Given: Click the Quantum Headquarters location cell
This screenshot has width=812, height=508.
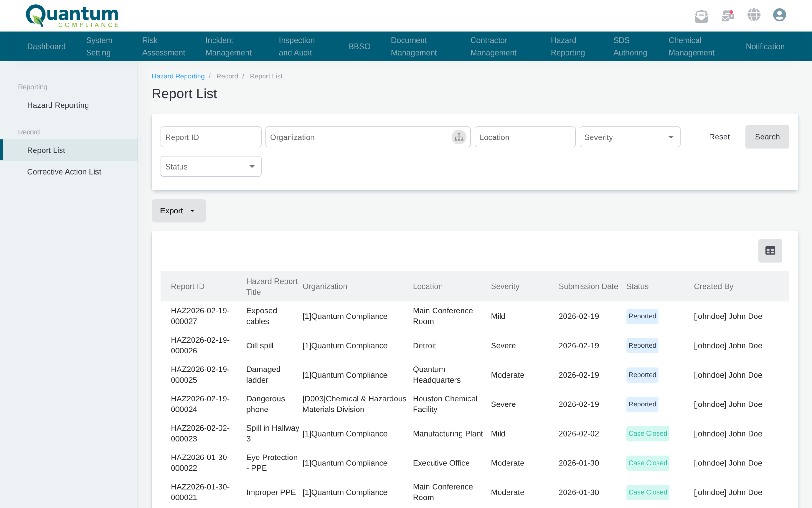Looking at the screenshot, I should coord(436,375).
